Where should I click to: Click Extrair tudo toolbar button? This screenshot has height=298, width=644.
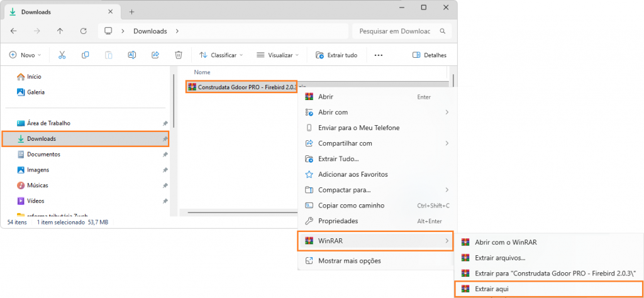[x=336, y=55]
